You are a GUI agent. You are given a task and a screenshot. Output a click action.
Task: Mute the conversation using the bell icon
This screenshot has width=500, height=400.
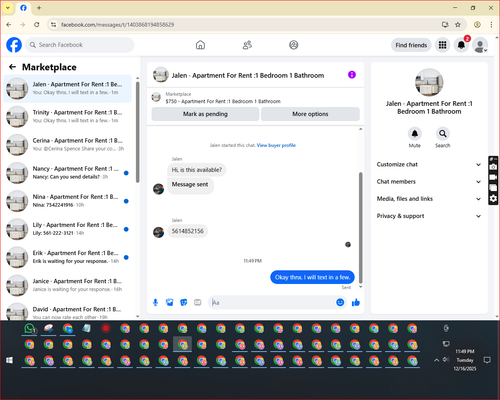(415, 134)
